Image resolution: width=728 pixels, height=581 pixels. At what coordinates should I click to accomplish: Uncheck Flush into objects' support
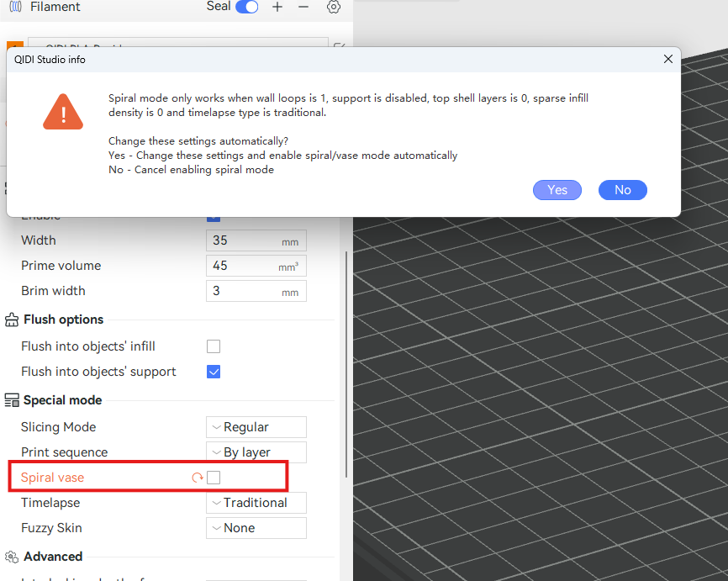214,372
